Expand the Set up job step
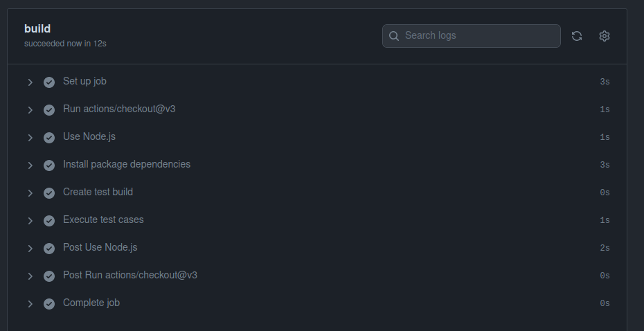The height and width of the screenshot is (331, 644). coord(30,82)
